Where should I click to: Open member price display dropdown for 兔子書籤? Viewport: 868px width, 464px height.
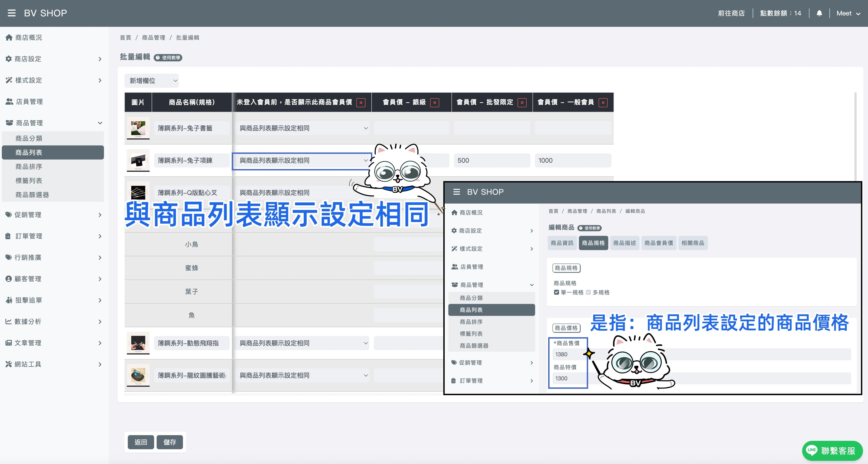click(302, 128)
